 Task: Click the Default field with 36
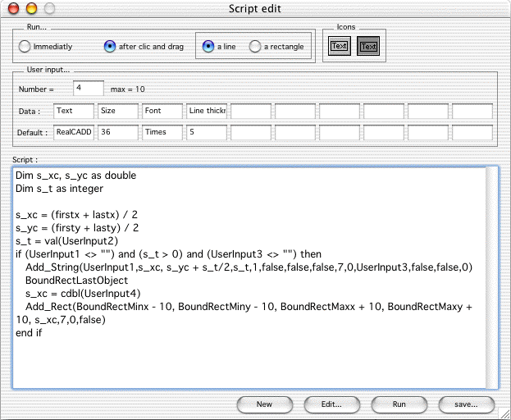coord(118,133)
